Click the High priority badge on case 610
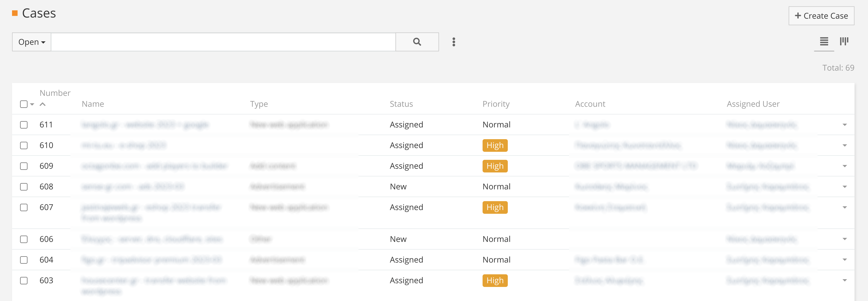 (495, 145)
